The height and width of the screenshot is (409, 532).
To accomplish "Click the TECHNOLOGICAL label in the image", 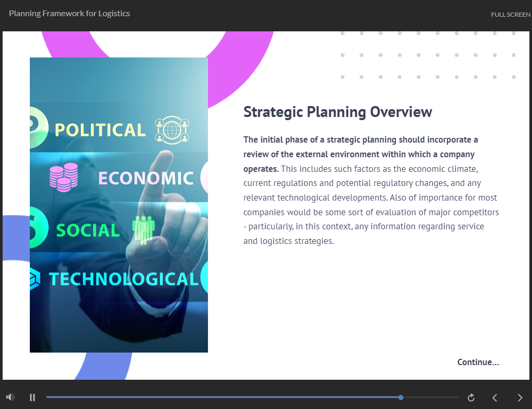I will pyautogui.click(x=123, y=279).
